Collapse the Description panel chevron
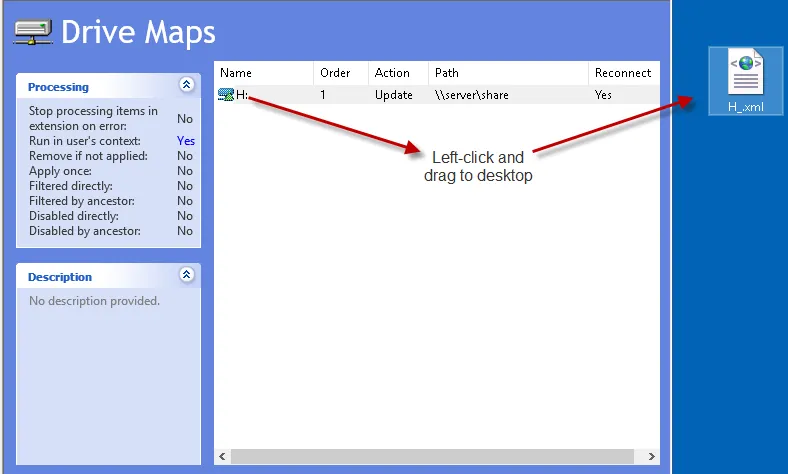 point(186,275)
